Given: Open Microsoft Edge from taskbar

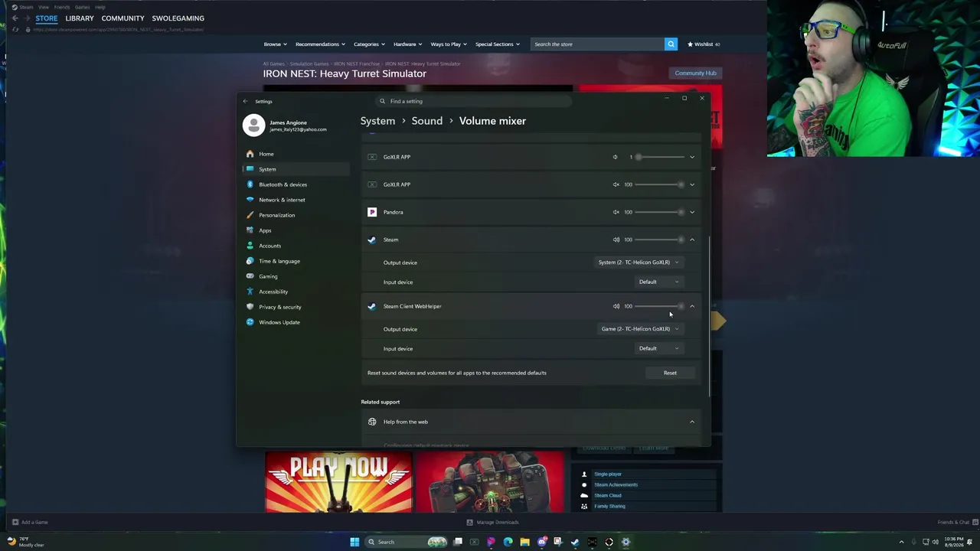Looking at the screenshot, I should [x=508, y=542].
